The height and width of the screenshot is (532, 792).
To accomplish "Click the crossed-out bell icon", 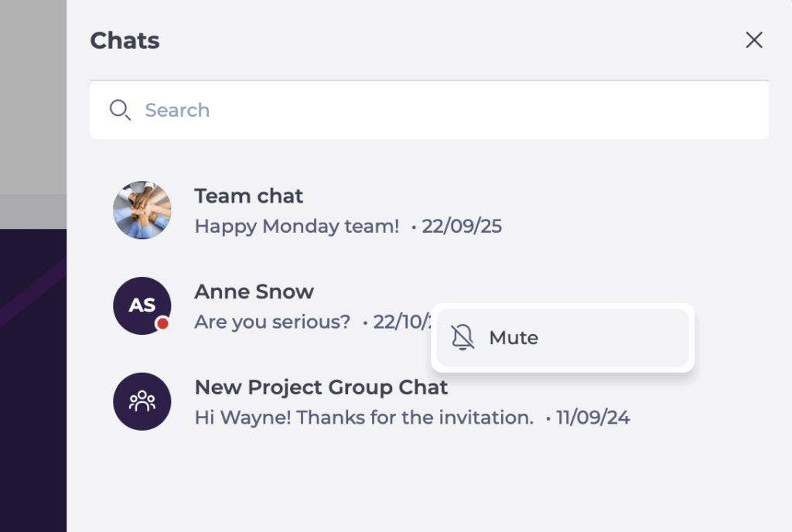I will 463,338.
